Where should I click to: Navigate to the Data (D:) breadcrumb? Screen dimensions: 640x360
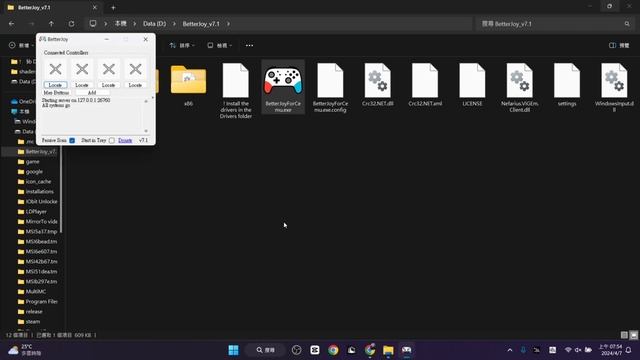(154, 24)
